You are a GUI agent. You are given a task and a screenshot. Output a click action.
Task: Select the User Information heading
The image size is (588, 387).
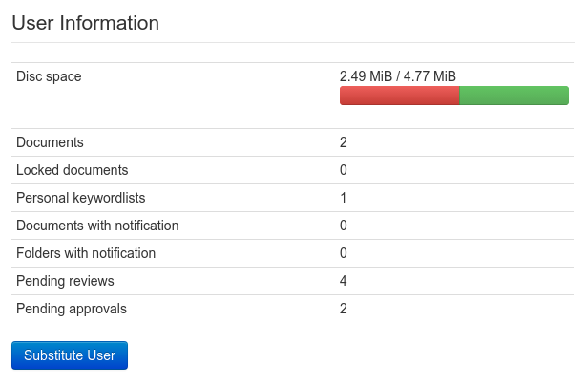[x=86, y=23]
